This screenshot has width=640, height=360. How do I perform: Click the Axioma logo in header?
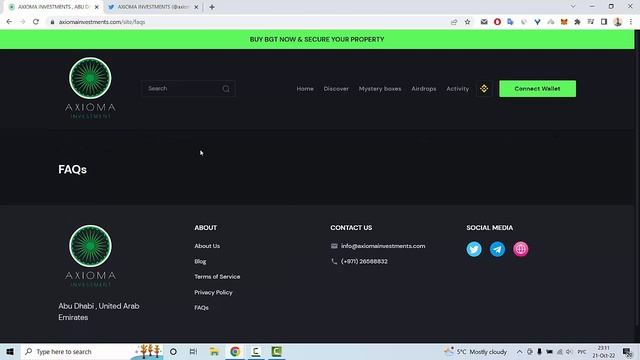tap(90, 88)
